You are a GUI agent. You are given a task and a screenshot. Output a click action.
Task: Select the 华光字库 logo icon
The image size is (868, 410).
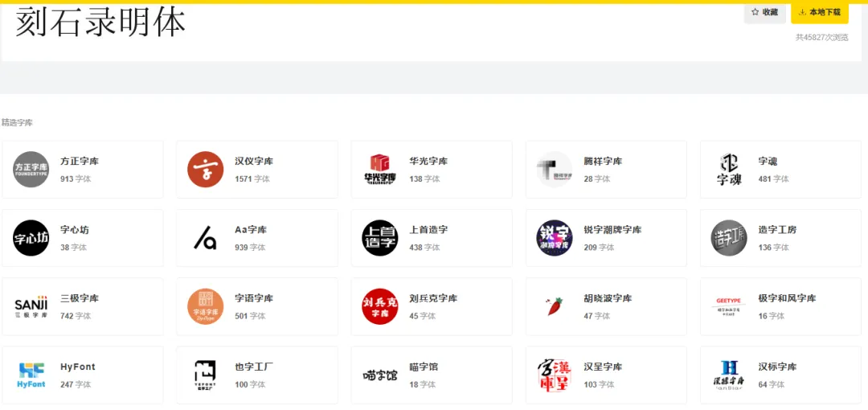pyautogui.click(x=379, y=170)
